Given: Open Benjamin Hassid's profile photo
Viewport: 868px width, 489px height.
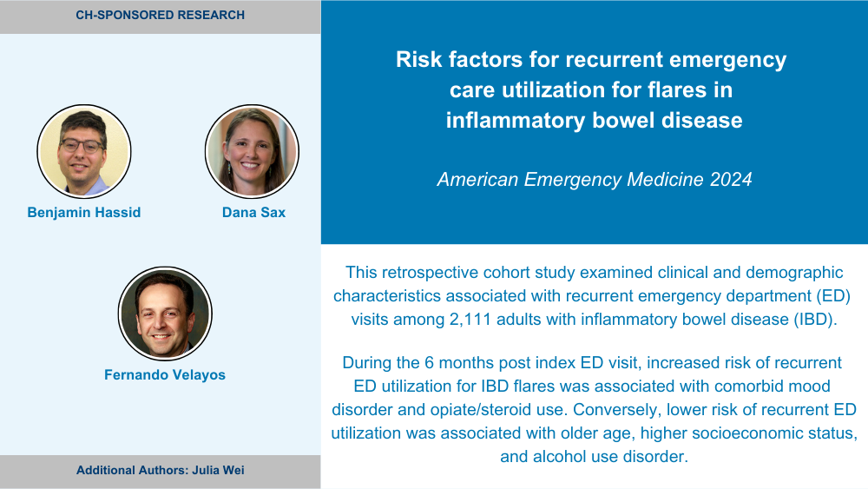Looking at the screenshot, I should tap(84, 151).
